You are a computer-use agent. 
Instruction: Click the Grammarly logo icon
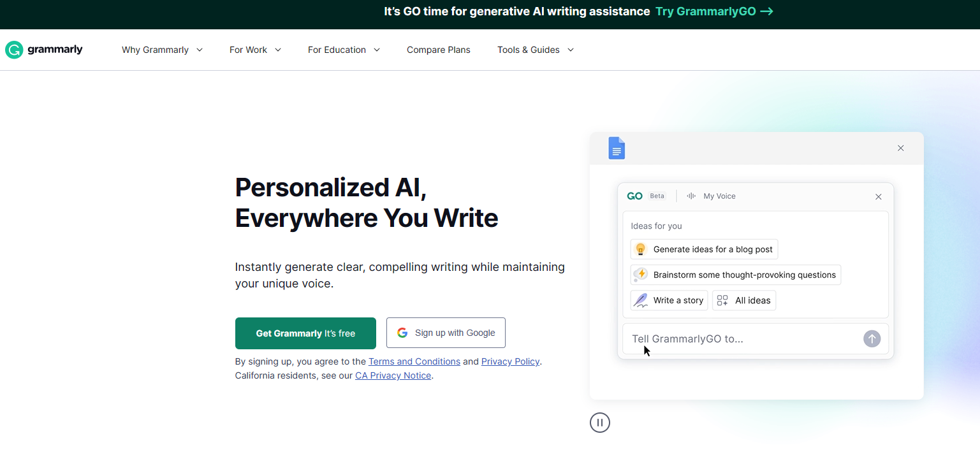point(14,50)
